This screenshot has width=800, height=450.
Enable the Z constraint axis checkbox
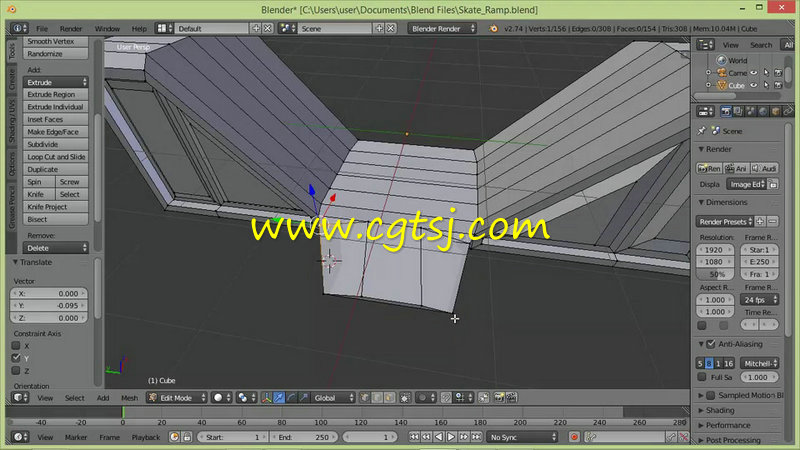pos(16,370)
